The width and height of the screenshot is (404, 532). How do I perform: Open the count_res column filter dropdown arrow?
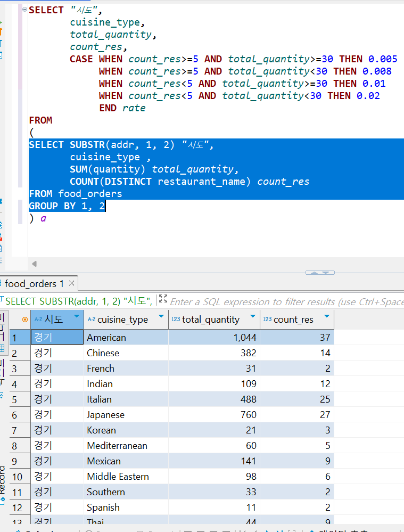327,316
